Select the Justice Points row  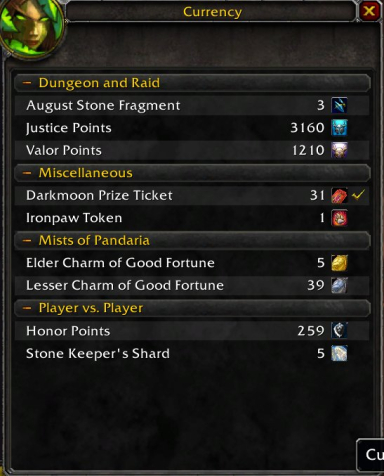(x=192, y=128)
